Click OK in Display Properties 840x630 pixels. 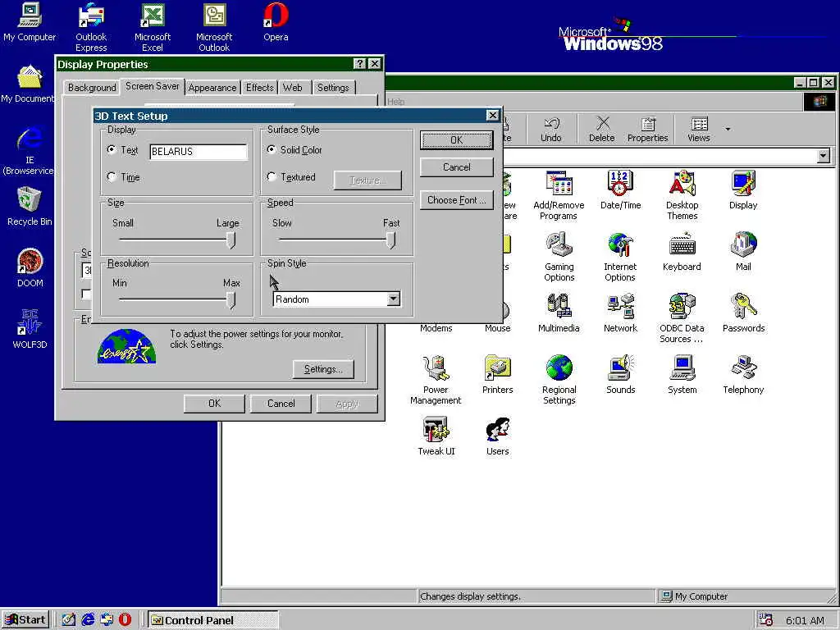pyautogui.click(x=214, y=404)
